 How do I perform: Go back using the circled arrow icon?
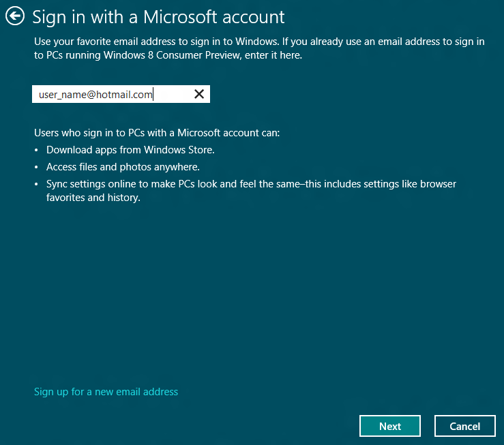point(15,16)
